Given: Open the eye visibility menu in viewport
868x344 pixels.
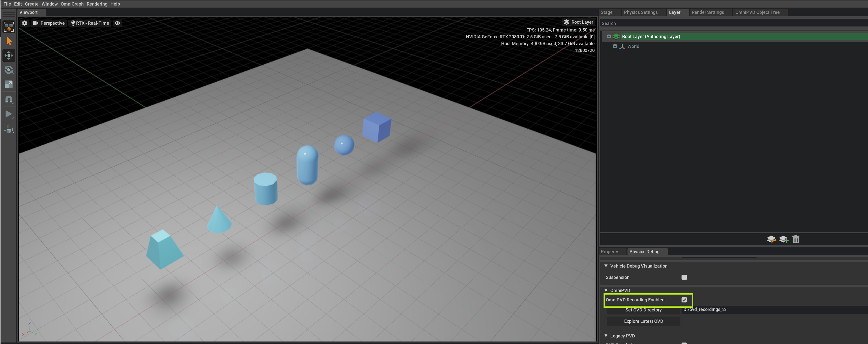Looking at the screenshot, I should click(x=117, y=23).
